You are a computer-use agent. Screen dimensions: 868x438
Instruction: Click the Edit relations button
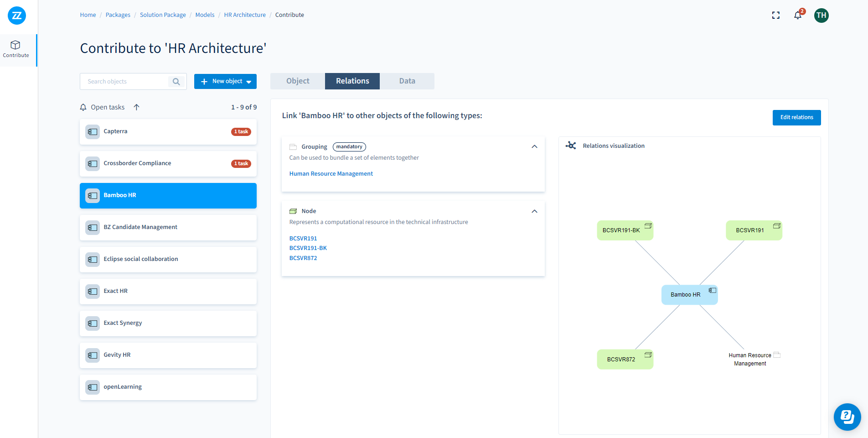[x=796, y=118]
